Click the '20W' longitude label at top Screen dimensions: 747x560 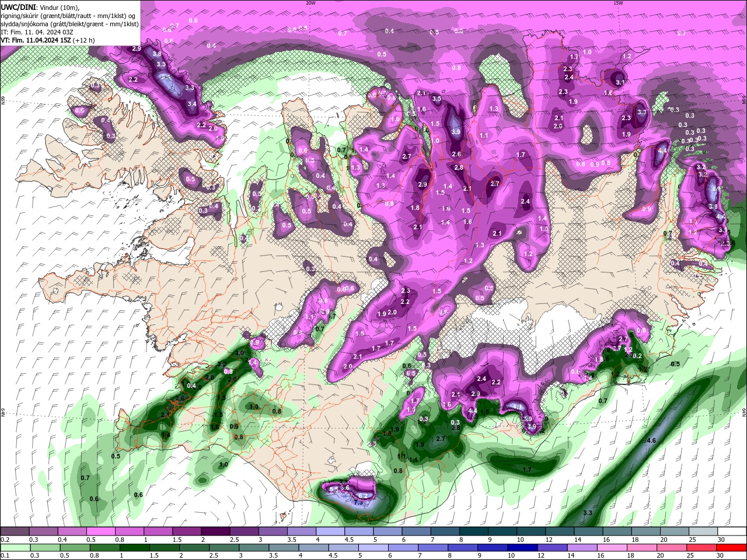click(310, 2)
